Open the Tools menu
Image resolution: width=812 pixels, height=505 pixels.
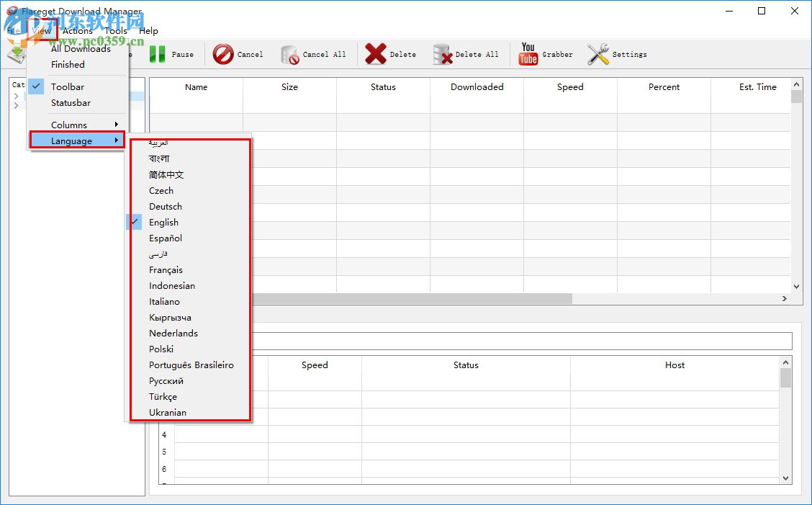[115, 30]
